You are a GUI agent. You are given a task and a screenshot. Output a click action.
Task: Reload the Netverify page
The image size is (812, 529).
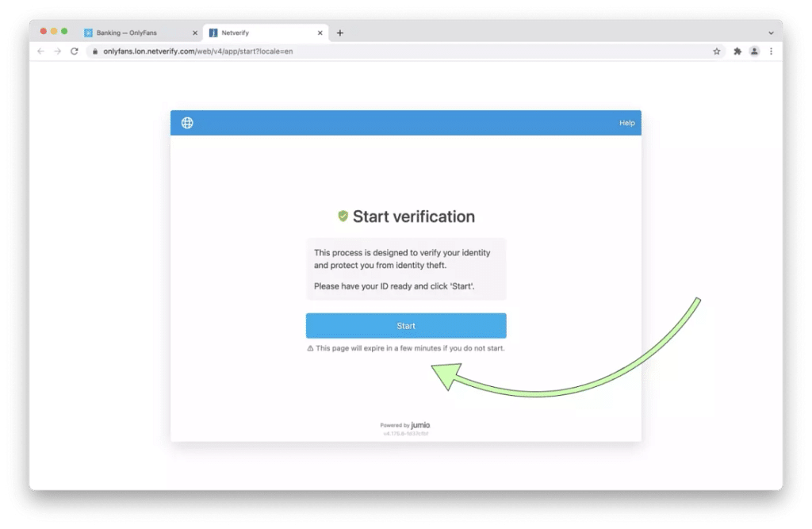click(x=75, y=52)
